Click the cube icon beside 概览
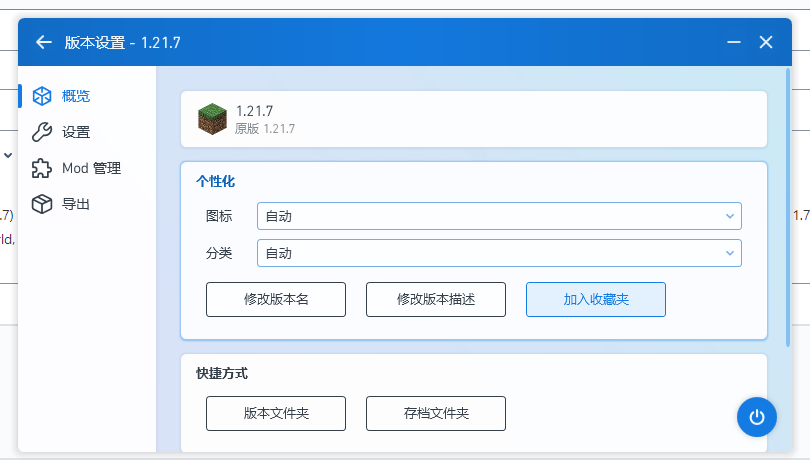The height and width of the screenshot is (470, 810). 42,96
